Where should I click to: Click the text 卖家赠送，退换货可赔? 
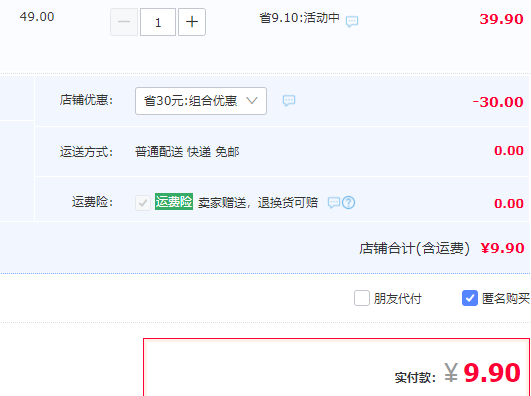(x=258, y=203)
